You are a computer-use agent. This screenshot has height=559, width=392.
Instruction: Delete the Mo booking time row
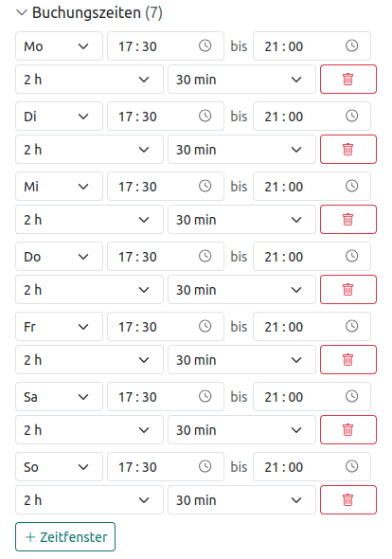click(348, 80)
